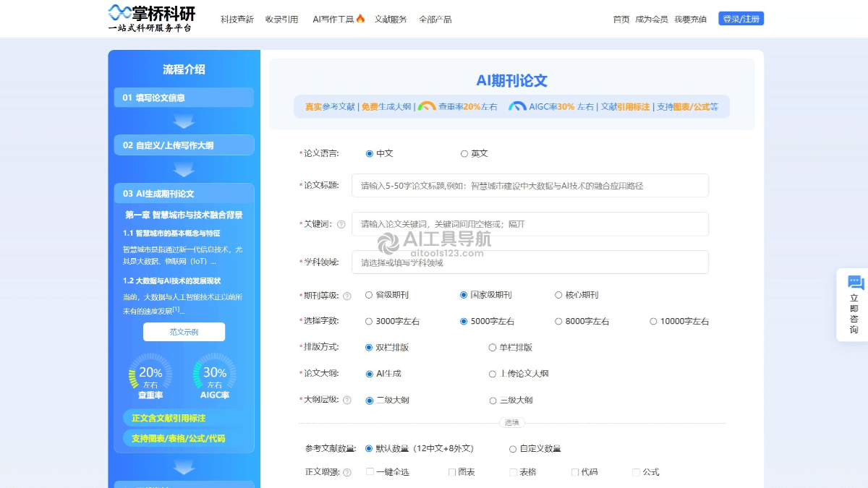Click the help icon next to 大纲层级
The image size is (868, 488).
(x=346, y=401)
